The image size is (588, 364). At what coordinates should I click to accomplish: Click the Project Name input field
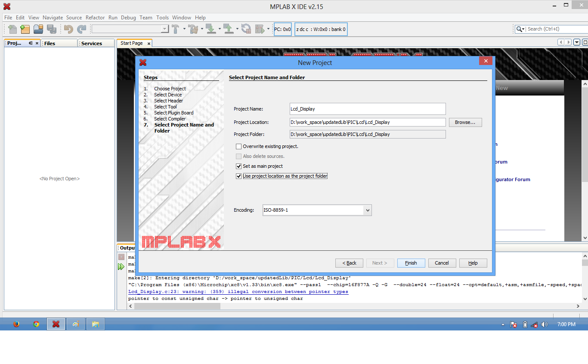coord(368,109)
